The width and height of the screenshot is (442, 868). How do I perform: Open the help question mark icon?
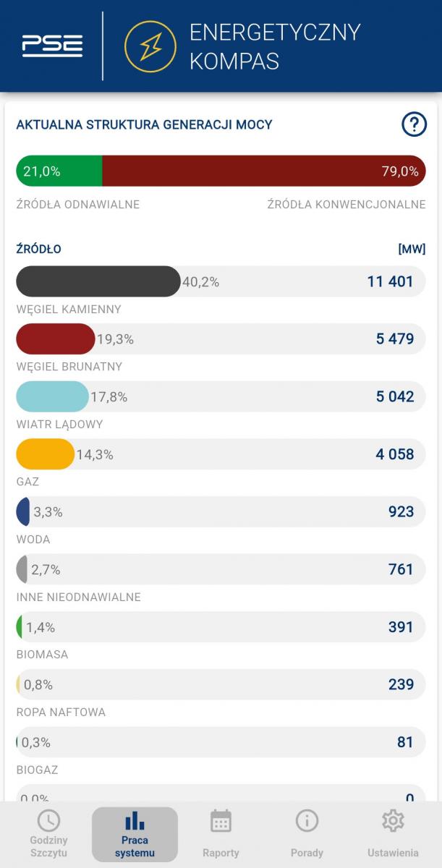[x=414, y=125]
